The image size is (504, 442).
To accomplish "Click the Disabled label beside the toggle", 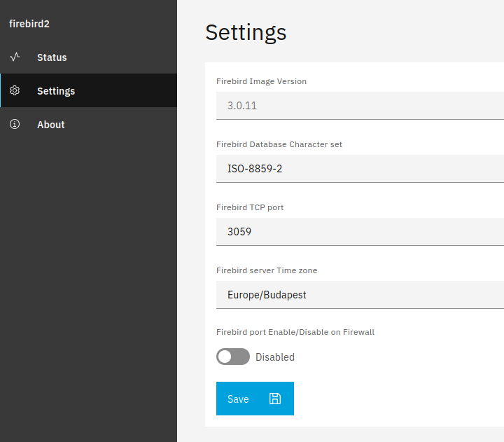I will coord(275,357).
